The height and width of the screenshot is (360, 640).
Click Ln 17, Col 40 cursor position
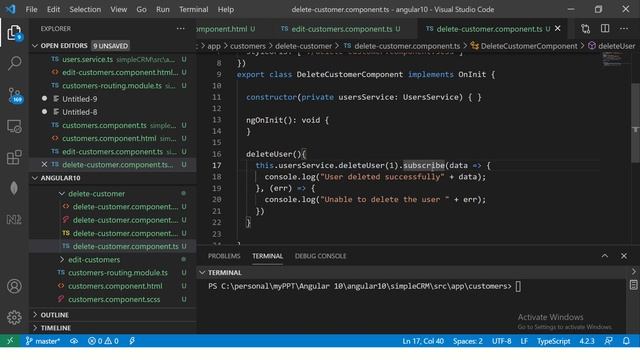[x=423, y=341]
